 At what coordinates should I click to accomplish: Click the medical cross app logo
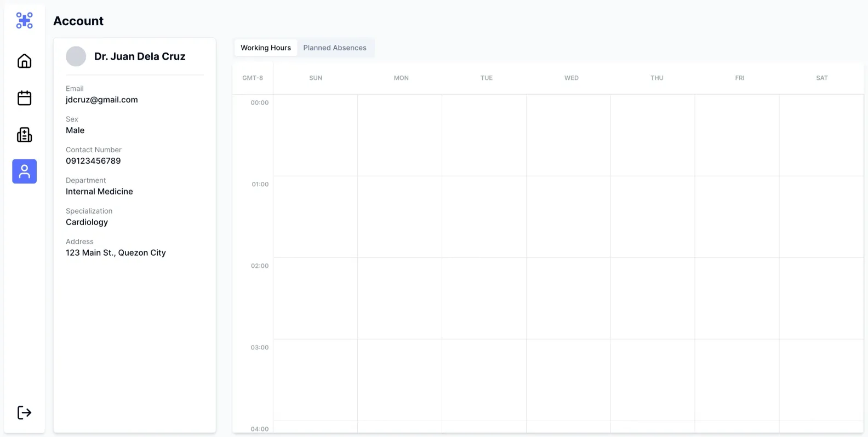(24, 21)
